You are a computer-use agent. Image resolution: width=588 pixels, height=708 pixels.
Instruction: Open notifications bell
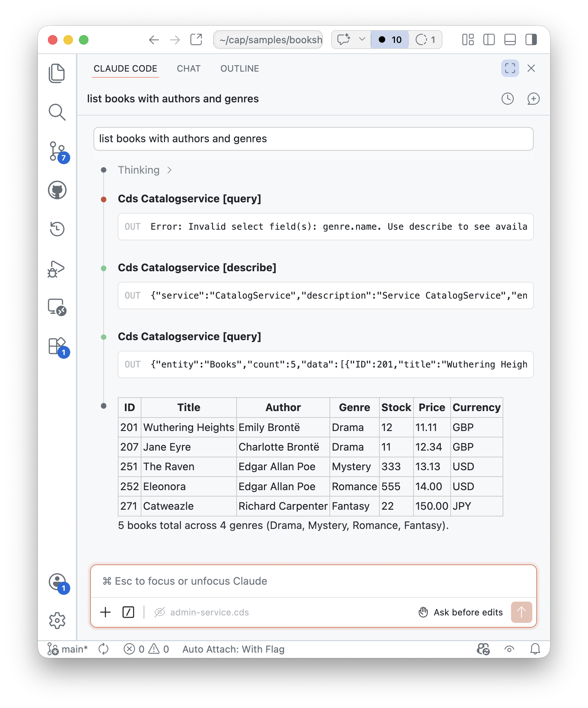tap(535, 649)
